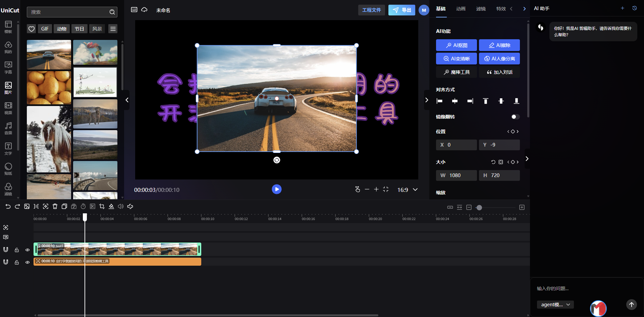
Task: Select the crop tool in timeline toolbar
Action: (x=102, y=207)
